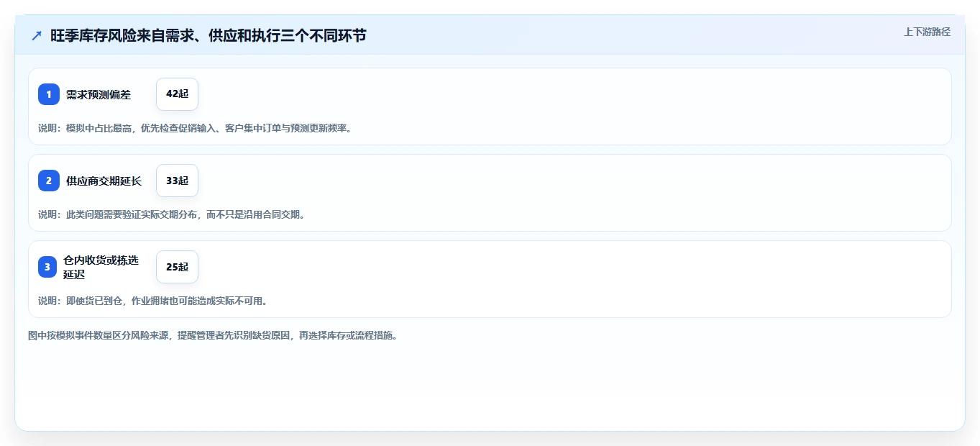Click the footer note starting 图中按模拟事件数量
The width and height of the screenshot is (980, 446).
click(213, 335)
